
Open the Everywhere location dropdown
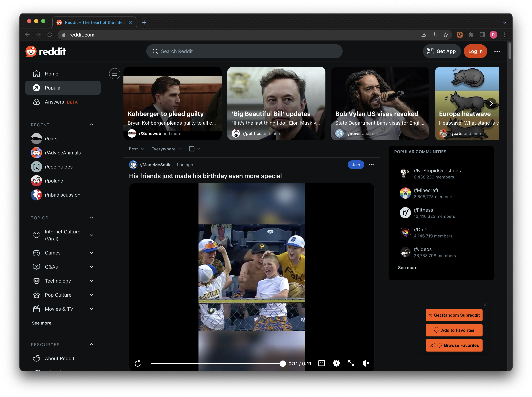(x=166, y=149)
